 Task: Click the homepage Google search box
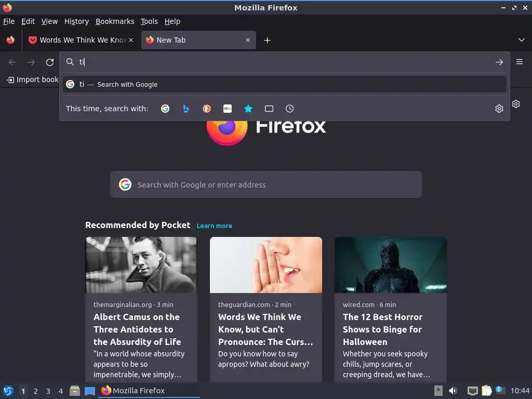(x=266, y=184)
